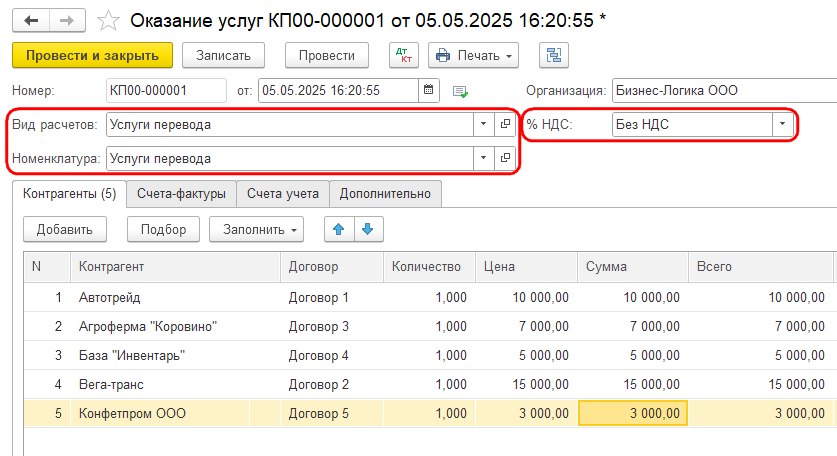Click the Цена cell 10 000,00 for Автотрейд
Screen dimensions: 837x456
coord(526,297)
